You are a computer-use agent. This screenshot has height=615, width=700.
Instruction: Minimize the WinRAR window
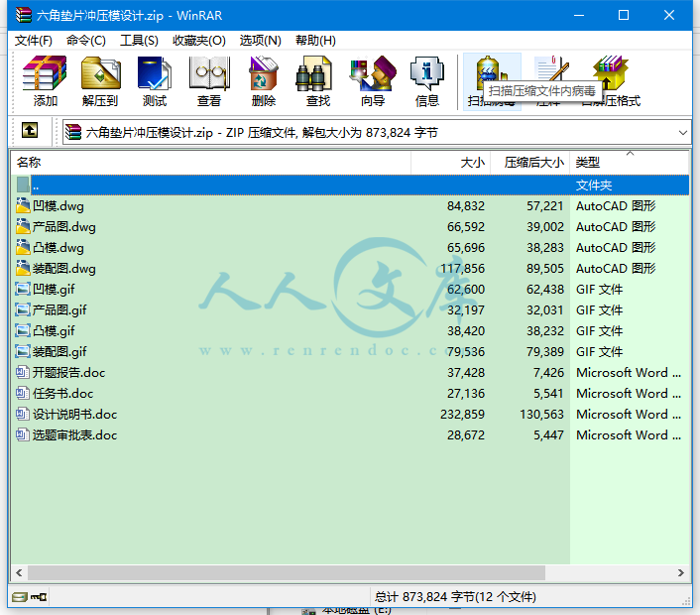coord(579,15)
